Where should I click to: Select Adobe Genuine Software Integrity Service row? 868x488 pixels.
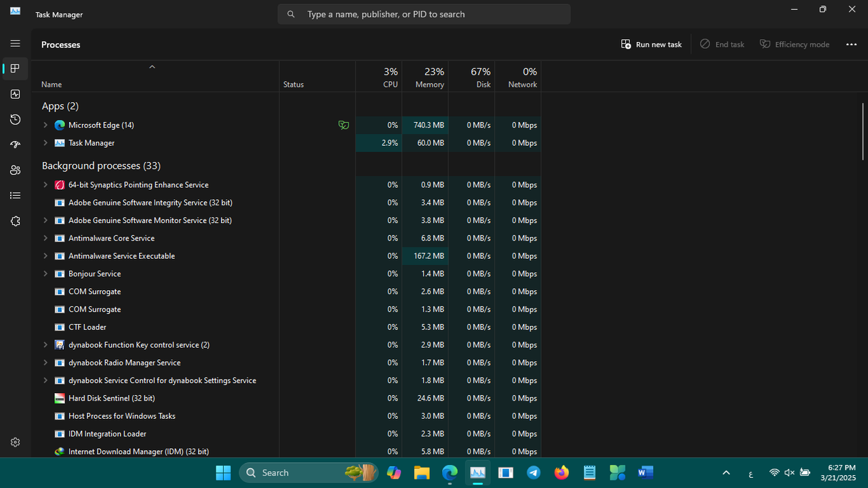click(x=286, y=203)
